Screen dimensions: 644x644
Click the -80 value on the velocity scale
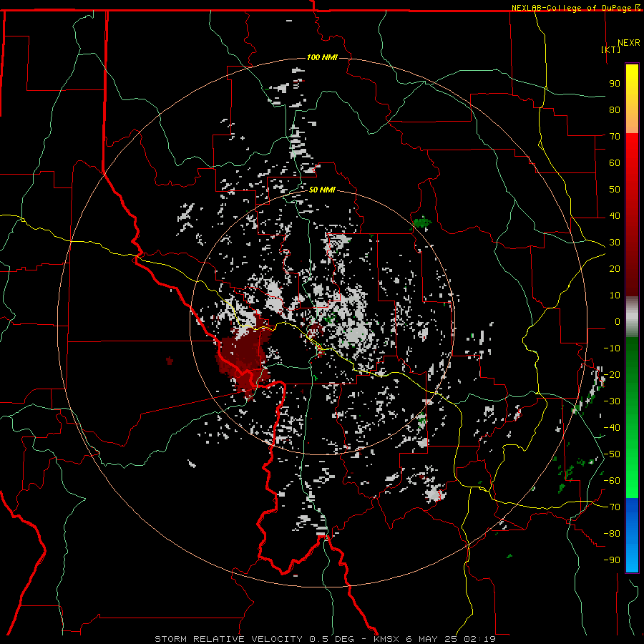(x=612, y=534)
